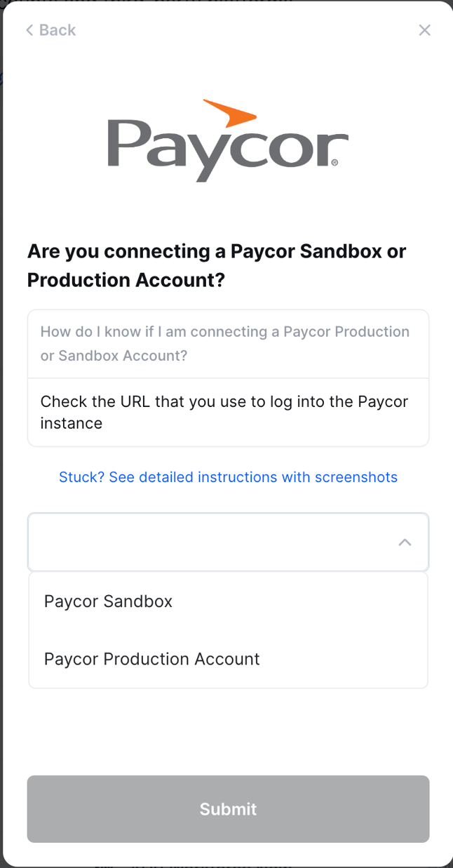Click the chevron next to the Back label
Image resolution: width=453 pixels, height=868 pixels.
pos(29,30)
